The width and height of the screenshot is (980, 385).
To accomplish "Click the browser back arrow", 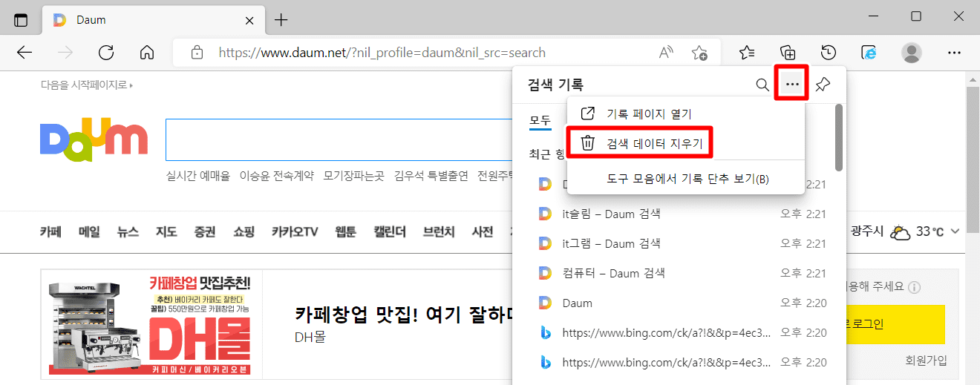I will (24, 53).
